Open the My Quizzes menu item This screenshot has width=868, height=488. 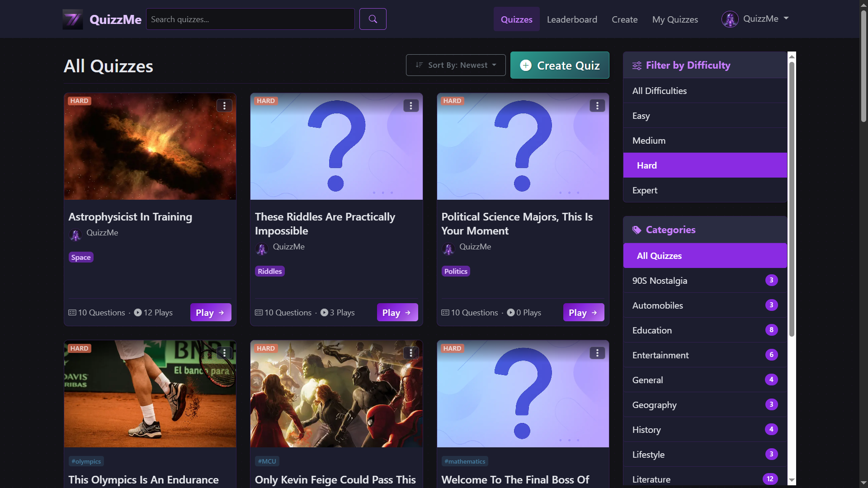[675, 19]
